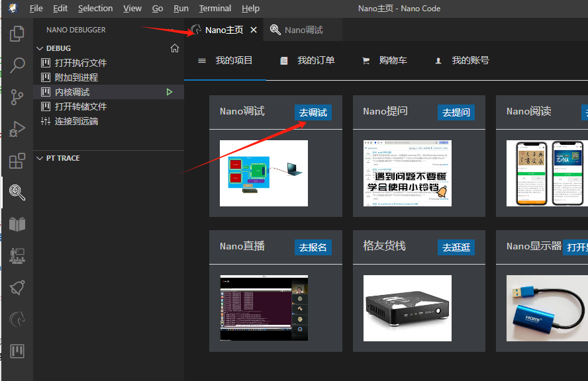Click the 去报名 button
This screenshot has height=381, width=588.
point(313,247)
